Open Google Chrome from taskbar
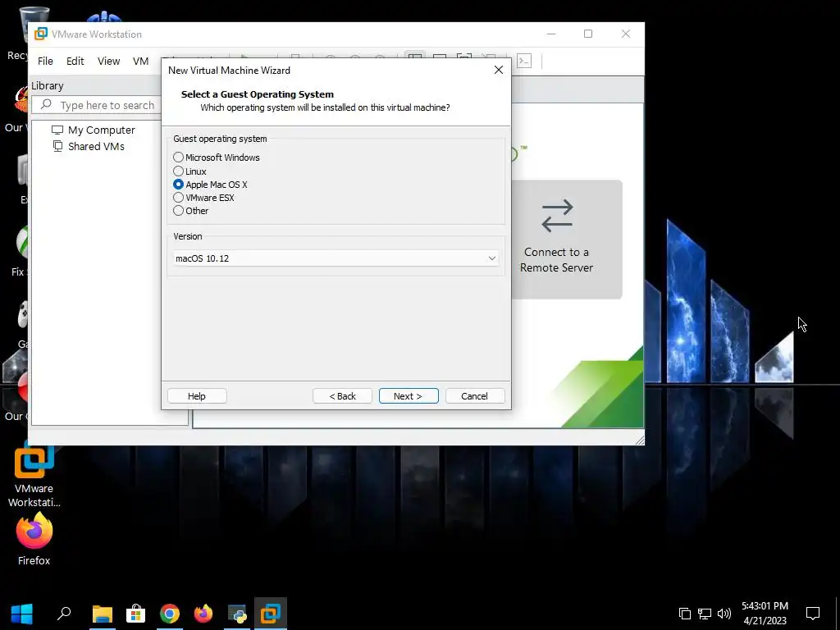The width and height of the screenshot is (840, 630). pos(169,614)
